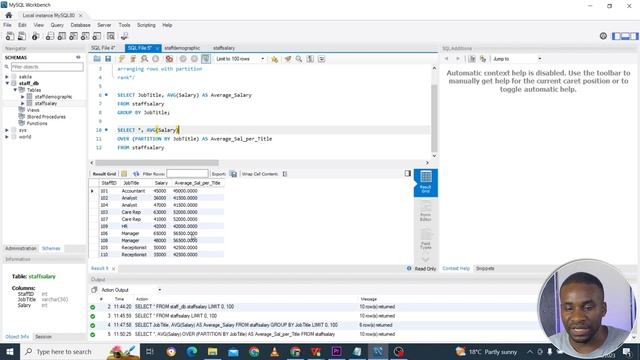Create new view icon in main toolbar
Viewport: 640px width, 360px height.
(73, 36)
